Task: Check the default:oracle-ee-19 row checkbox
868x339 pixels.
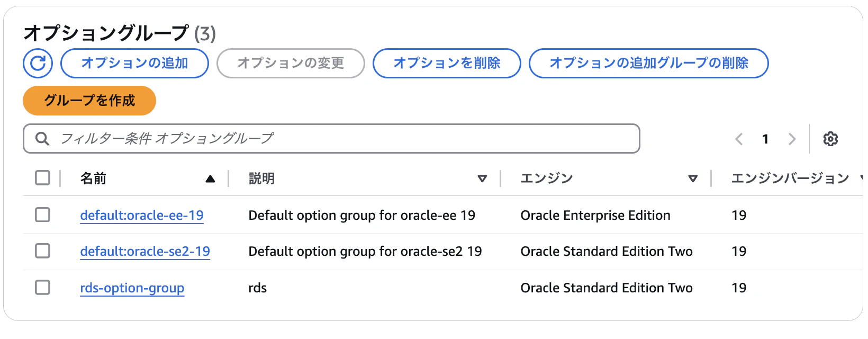Action: pos(42,215)
